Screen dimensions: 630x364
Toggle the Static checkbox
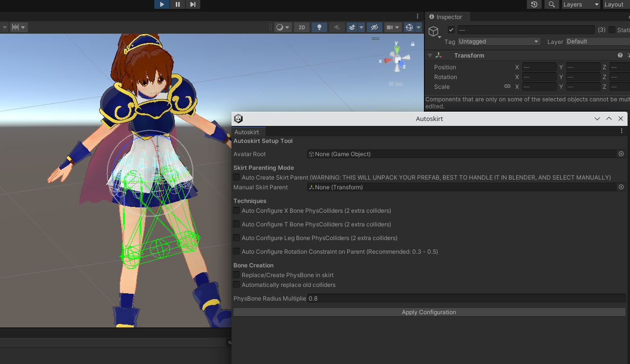coord(612,30)
